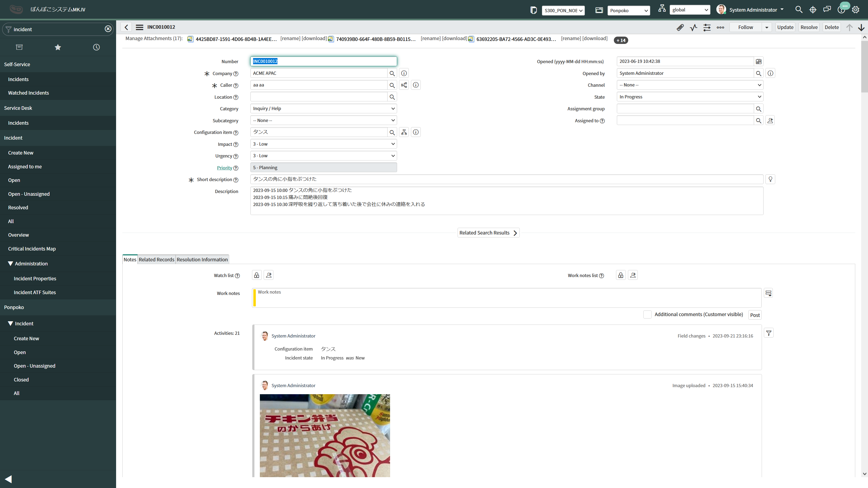Open the State dropdown showing In Progress
The image size is (868, 488).
690,97
